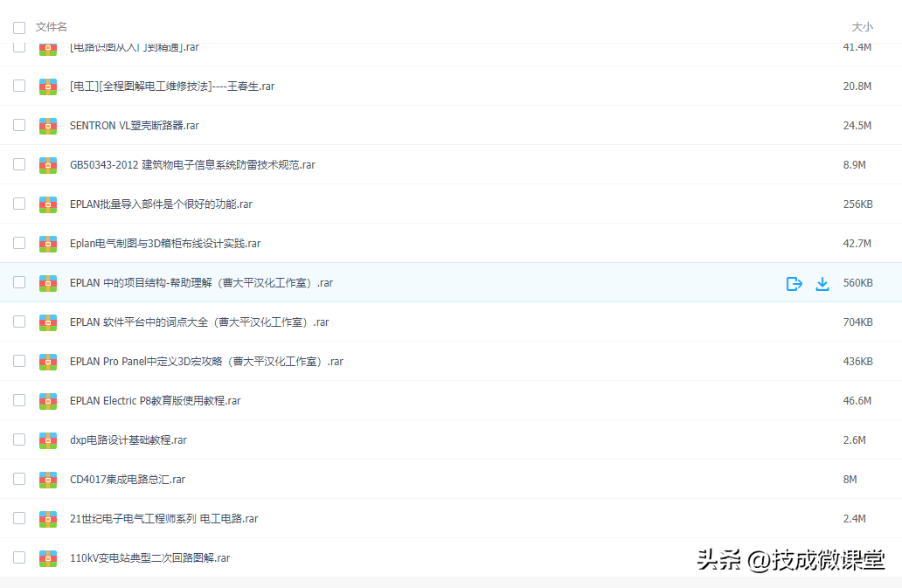This screenshot has width=902, height=588.
Task: Click the 46.6M size value
Action: pyautogui.click(x=857, y=401)
